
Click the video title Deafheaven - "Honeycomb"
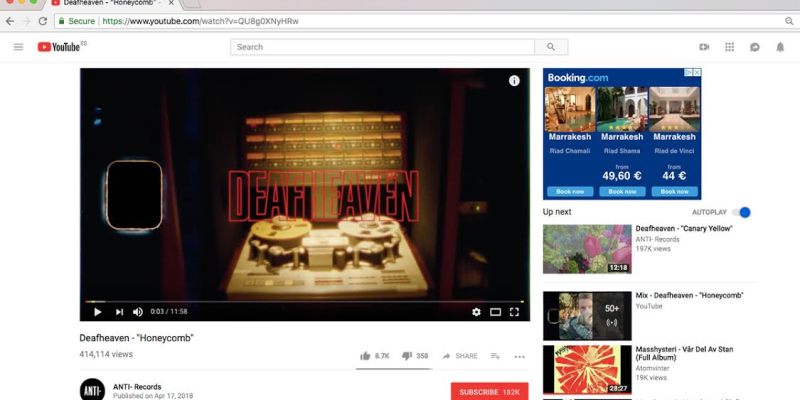click(137, 338)
